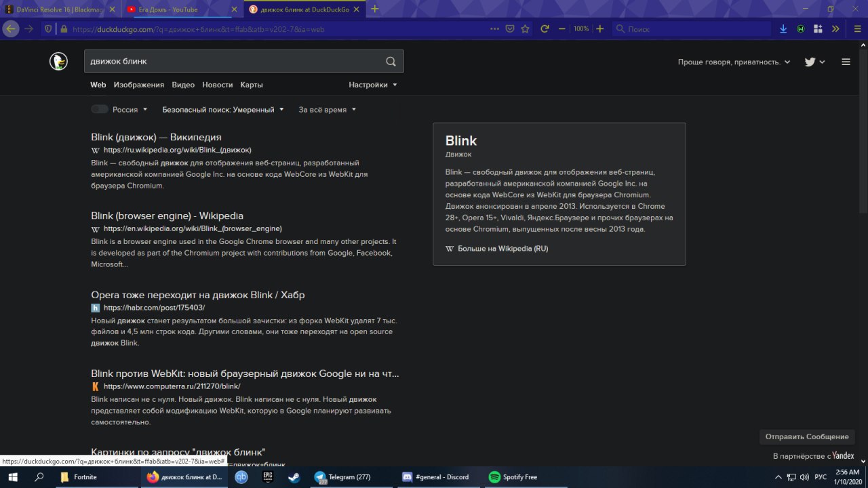Viewport: 868px width, 488px height.
Task: Show more tools overflow chevron
Action: pyautogui.click(x=835, y=29)
